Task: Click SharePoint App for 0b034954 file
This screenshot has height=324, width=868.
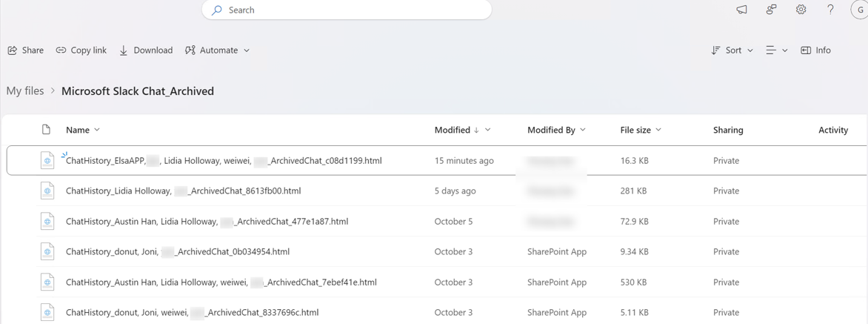Action: click(x=557, y=251)
